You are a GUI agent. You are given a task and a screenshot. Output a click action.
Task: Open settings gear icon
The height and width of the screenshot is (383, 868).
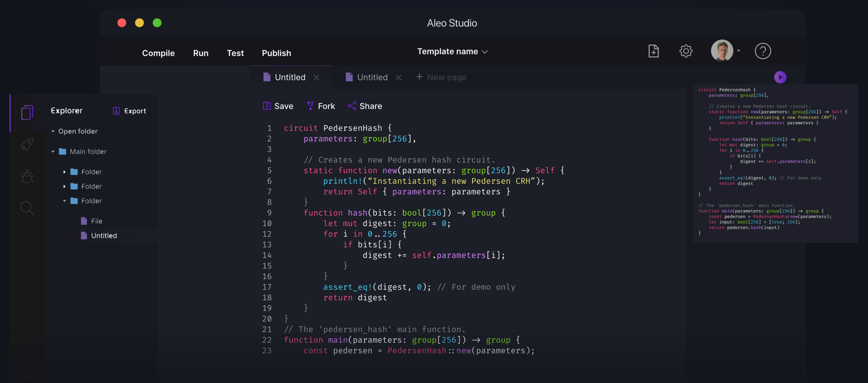(x=686, y=51)
